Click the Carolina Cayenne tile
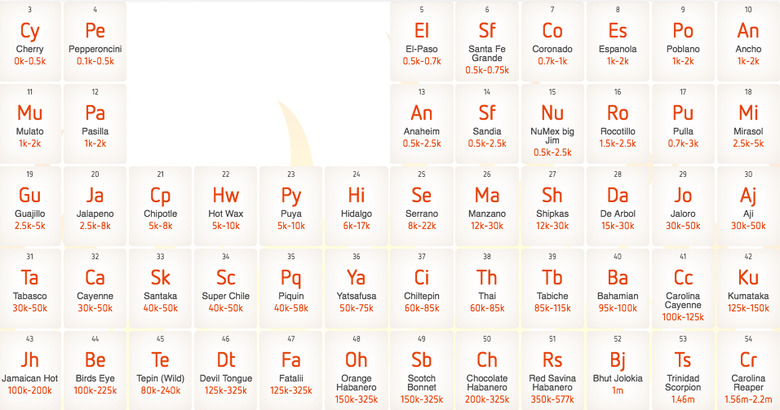The height and width of the screenshot is (410, 780). [683, 287]
